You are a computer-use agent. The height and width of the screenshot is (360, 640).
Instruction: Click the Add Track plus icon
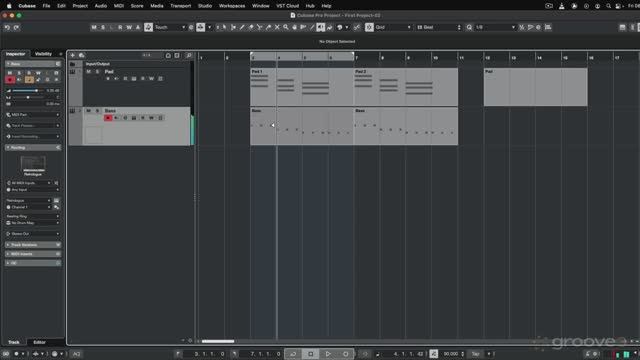tap(73, 55)
